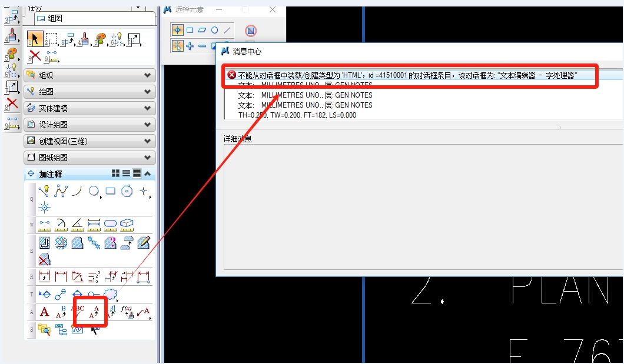This screenshot has height=364, width=624.
Task: Expand the 图纸组图 task group
Action: pyautogui.click(x=89, y=158)
